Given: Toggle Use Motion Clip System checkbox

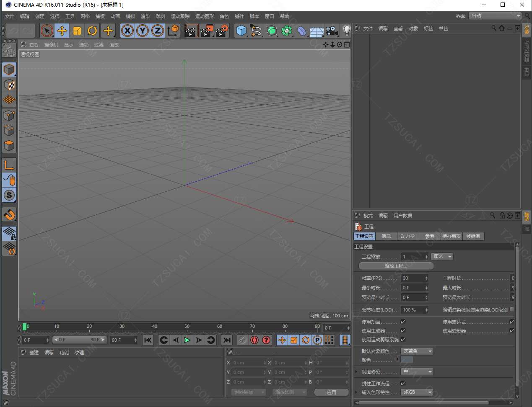Looking at the screenshot, I should (x=403, y=339).
